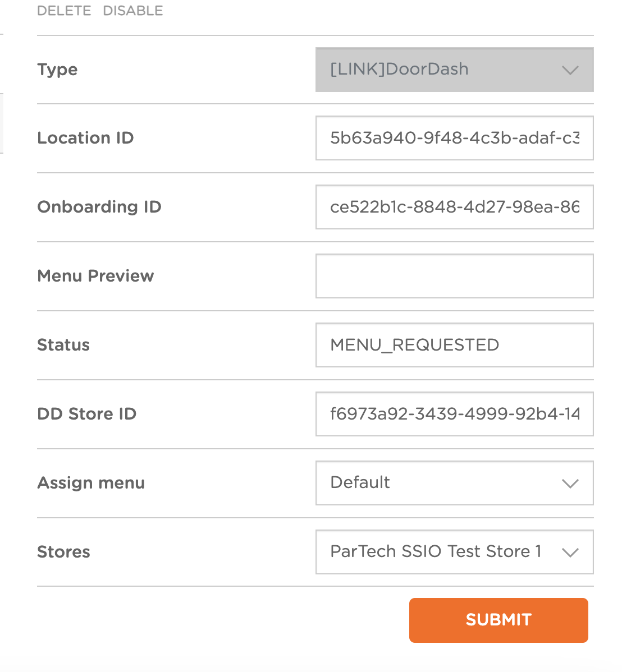622x672 pixels.
Task: Focus the empty Menu Preview field
Action: pyautogui.click(x=455, y=276)
